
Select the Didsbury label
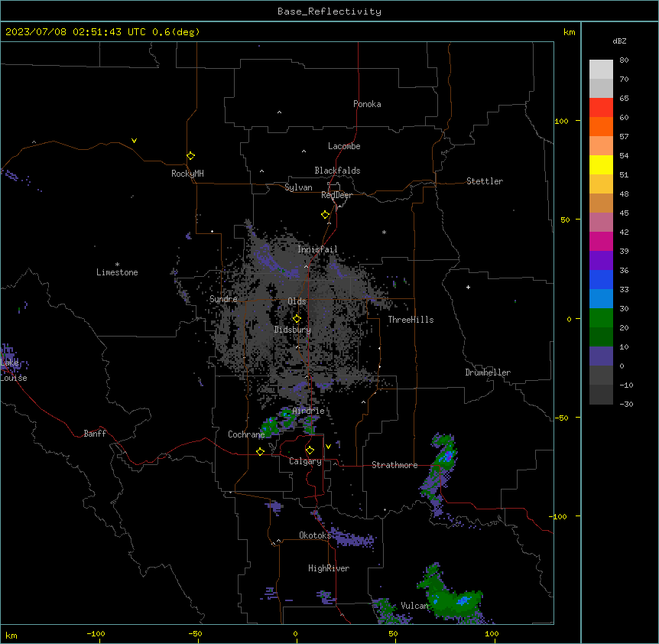pyautogui.click(x=292, y=330)
